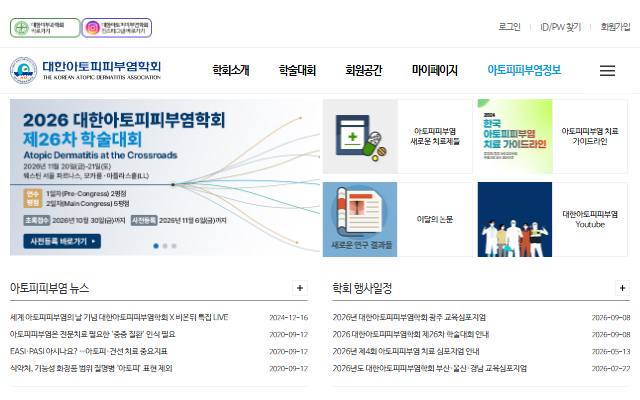Click the 아토피피부염 뉴스 section heading
640x400 pixels.
[x=49, y=288]
